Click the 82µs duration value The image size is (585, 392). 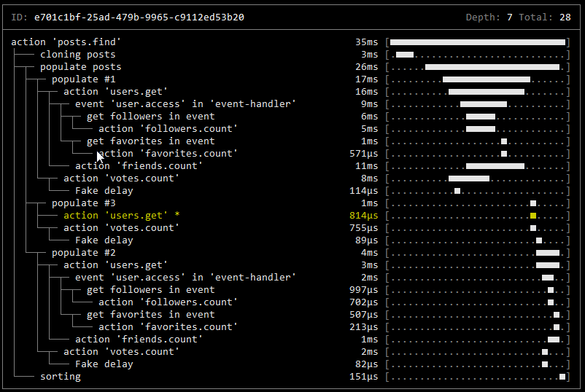(x=367, y=364)
